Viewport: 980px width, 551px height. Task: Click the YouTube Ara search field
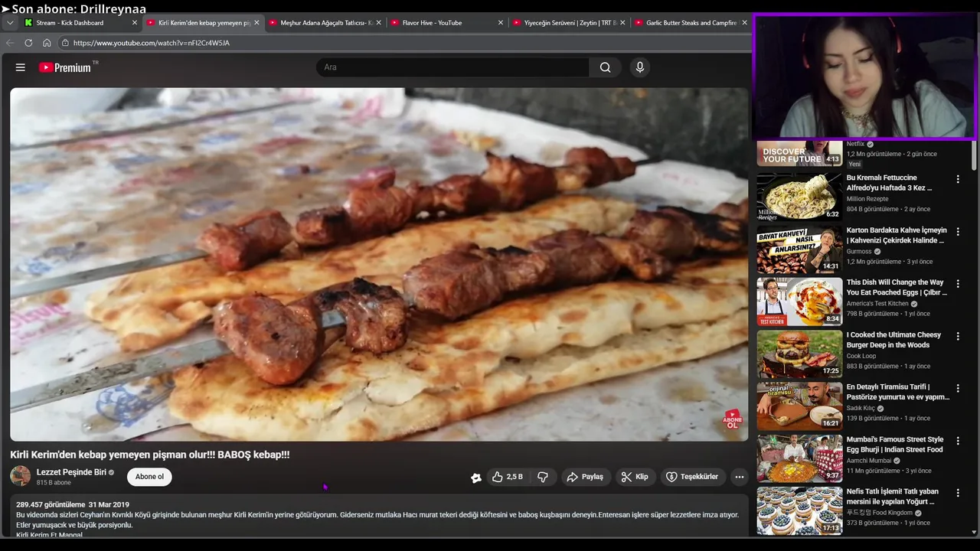pyautogui.click(x=452, y=67)
